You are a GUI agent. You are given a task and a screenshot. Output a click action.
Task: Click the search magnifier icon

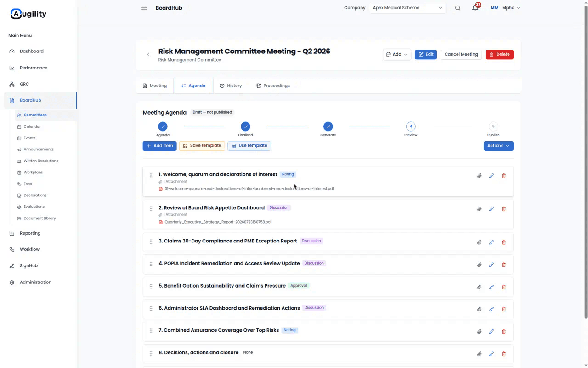click(458, 8)
